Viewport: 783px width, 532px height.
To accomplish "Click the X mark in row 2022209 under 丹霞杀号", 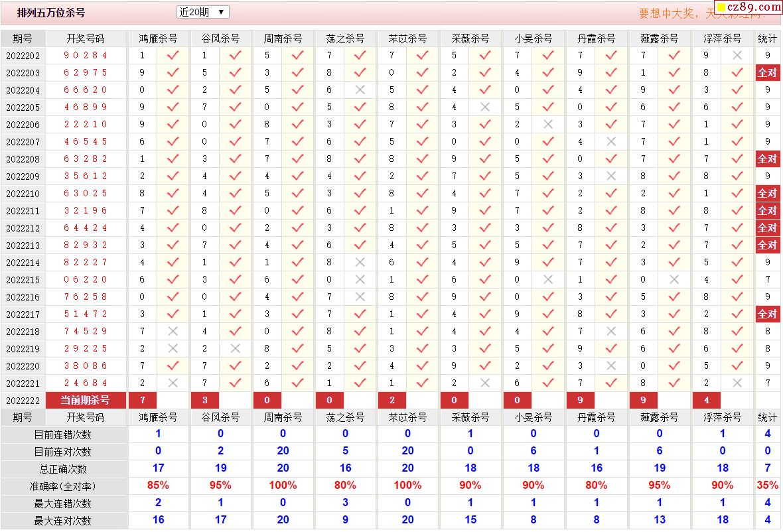I will [x=610, y=176].
